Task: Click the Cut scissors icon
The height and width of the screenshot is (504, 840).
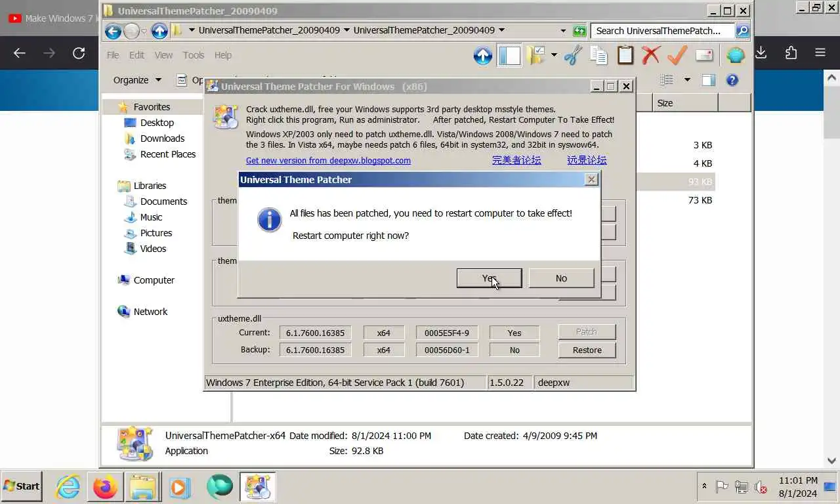Action: [573, 56]
